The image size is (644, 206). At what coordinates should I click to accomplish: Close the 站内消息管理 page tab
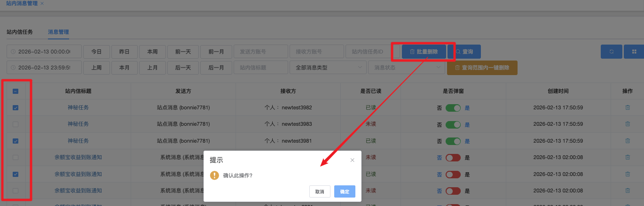tap(42, 3)
